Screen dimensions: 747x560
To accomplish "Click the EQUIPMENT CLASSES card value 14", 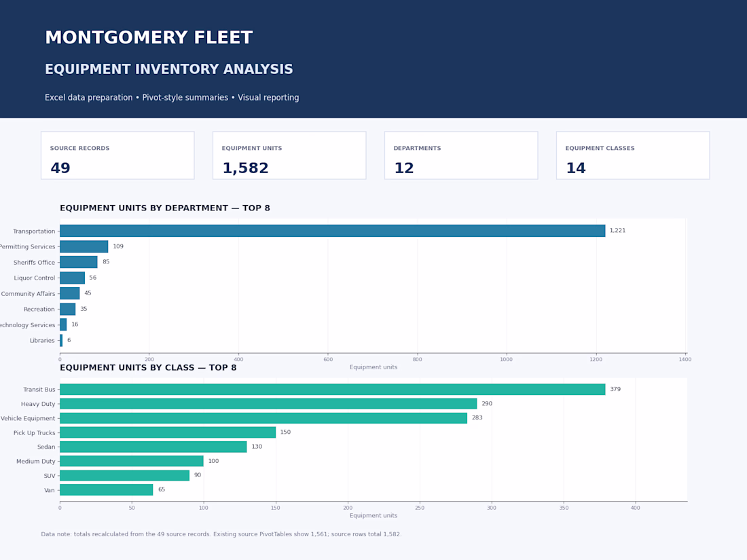I will tap(575, 168).
